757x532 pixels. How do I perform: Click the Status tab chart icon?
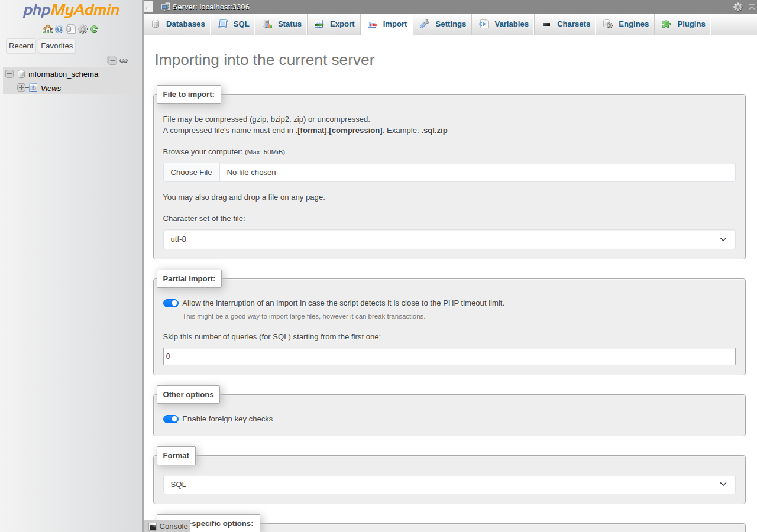point(267,24)
